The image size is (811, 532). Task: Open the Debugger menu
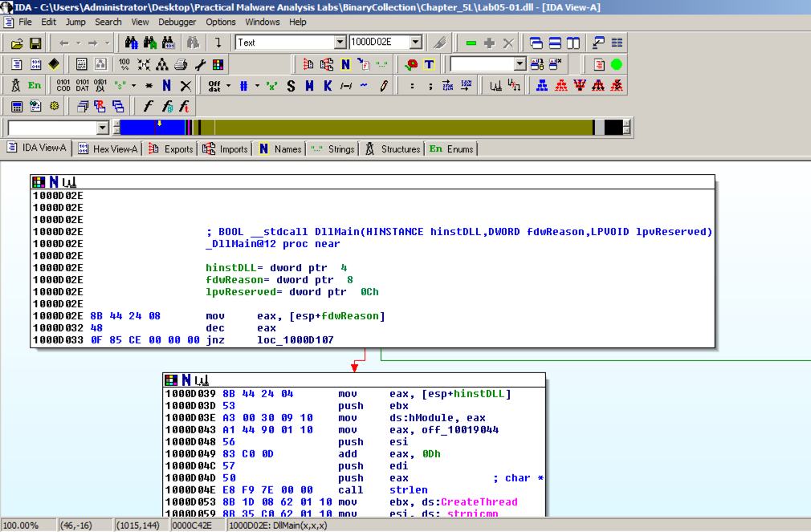177,22
